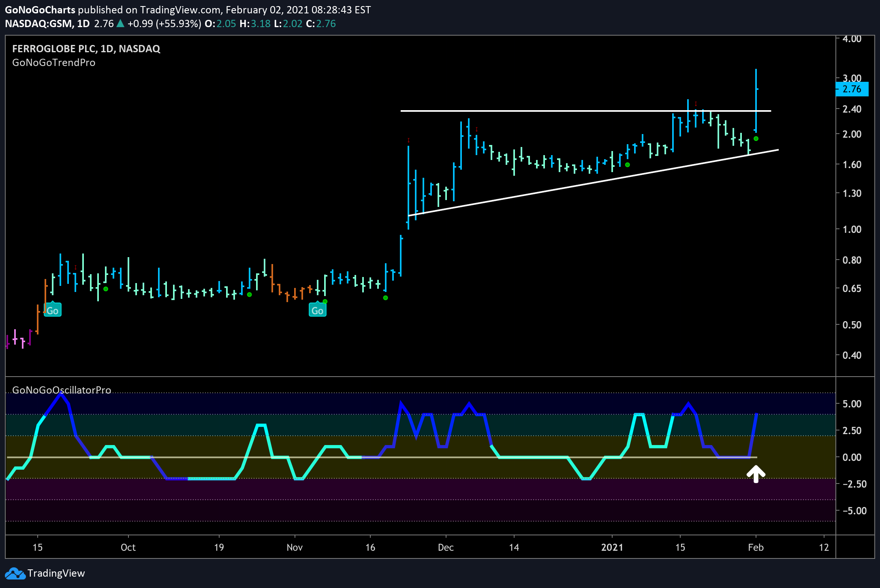
Task: Click the open price value 2.05
Action: [x=226, y=23]
